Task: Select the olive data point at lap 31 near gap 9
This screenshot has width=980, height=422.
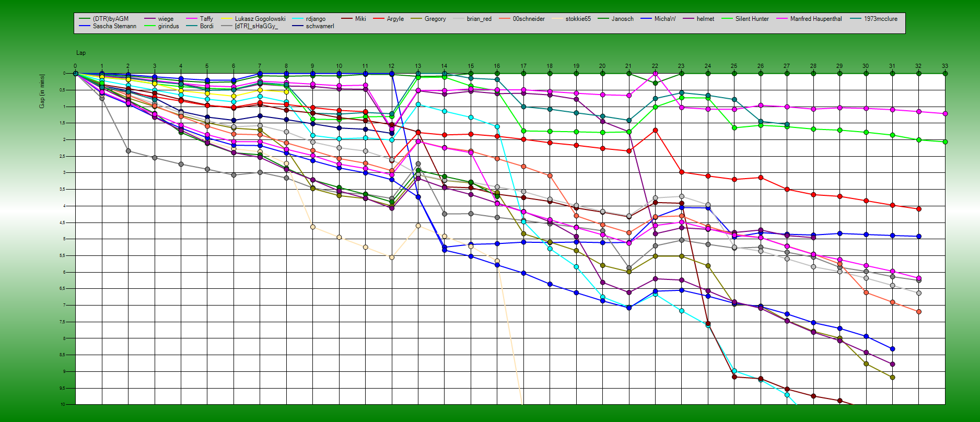Action: pyautogui.click(x=892, y=377)
